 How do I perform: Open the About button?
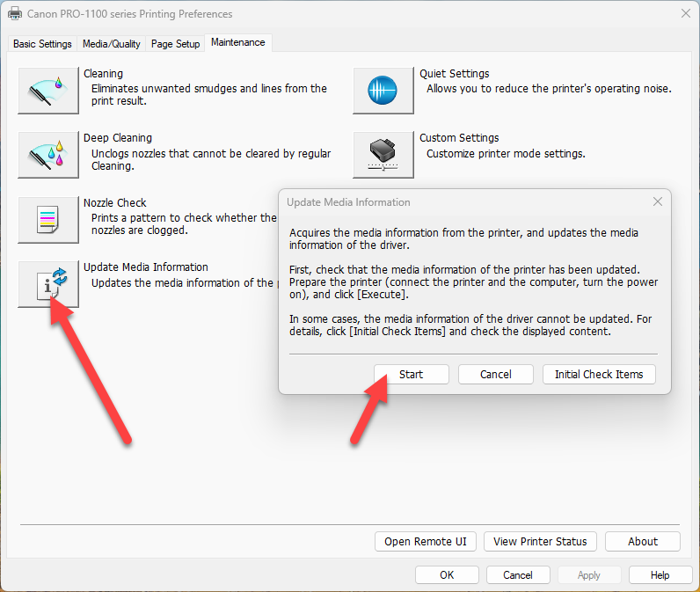tap(642, 542)
